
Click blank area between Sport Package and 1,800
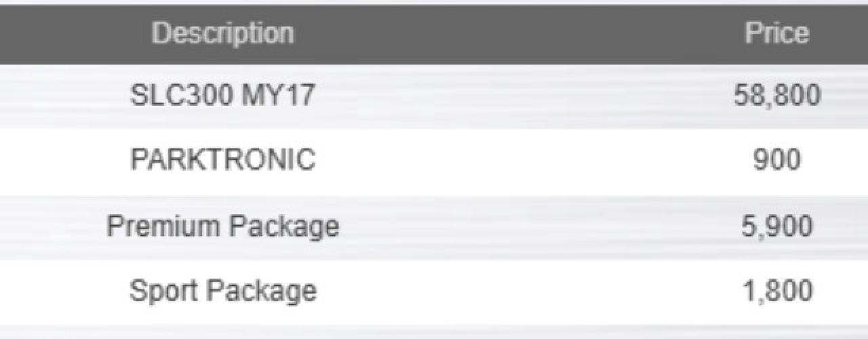point(529,291)
